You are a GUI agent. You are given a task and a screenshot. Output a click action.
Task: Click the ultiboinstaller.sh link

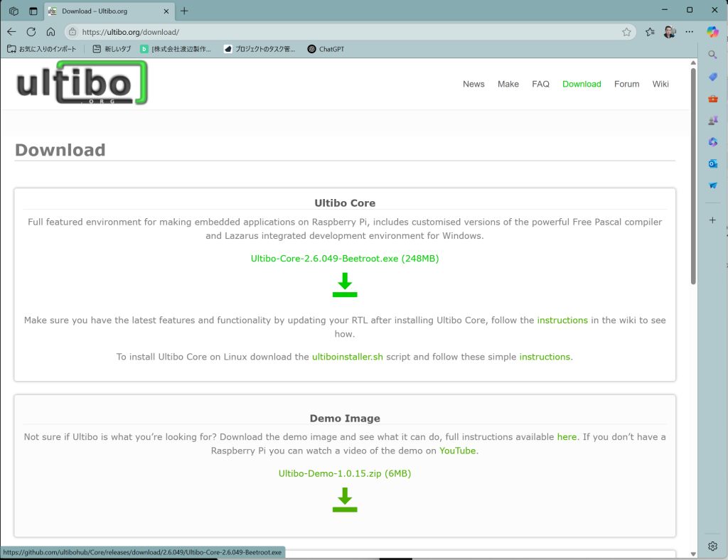[x=347, y=357]
